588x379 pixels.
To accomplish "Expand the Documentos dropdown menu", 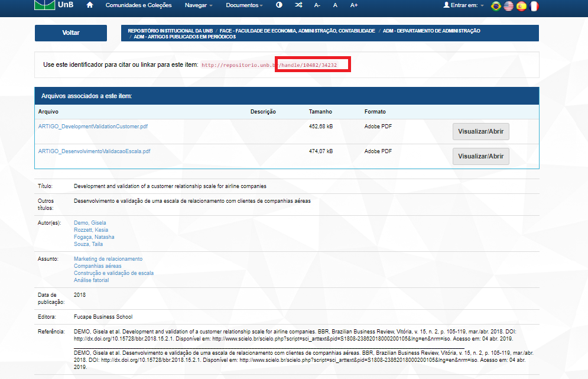I will 245,5.
